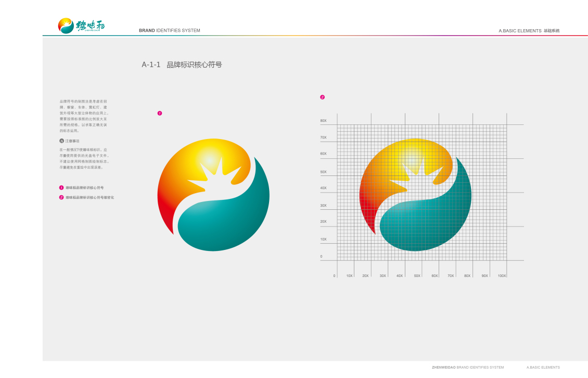Click the "80X" label on the vertical axis
588x378 pixels.
(323, 121)
